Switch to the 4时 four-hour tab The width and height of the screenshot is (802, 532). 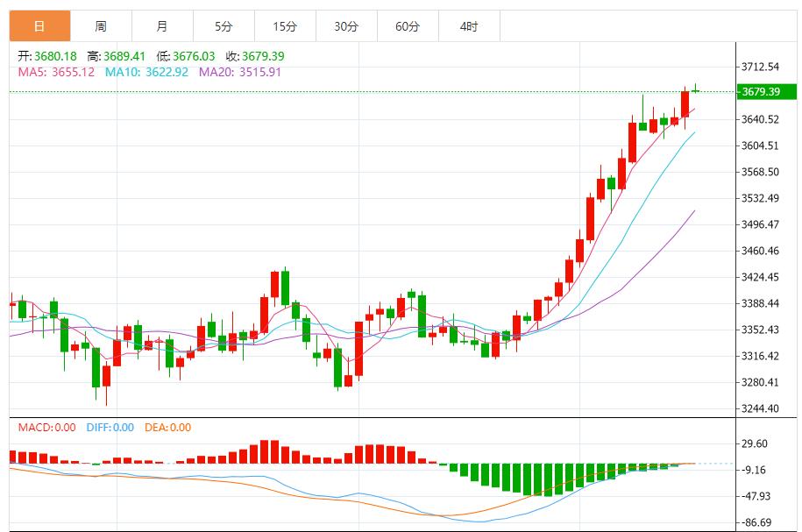coord(469,26)
